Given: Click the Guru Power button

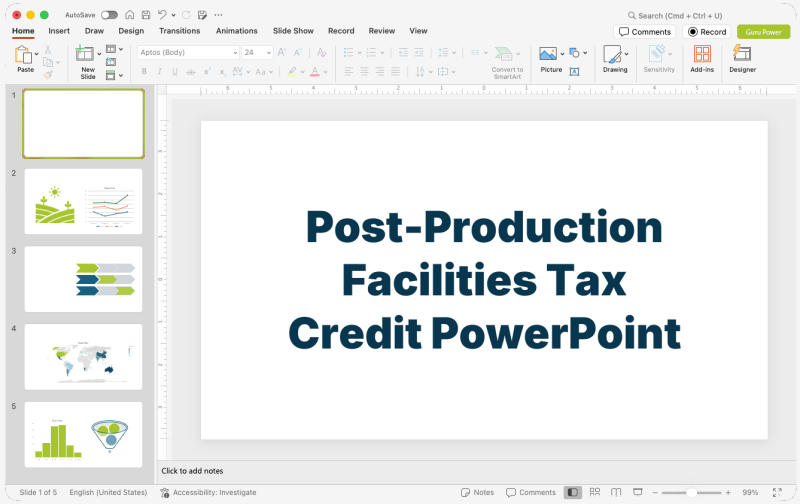Looking at the screenshot, I should (x=763, y=32).
